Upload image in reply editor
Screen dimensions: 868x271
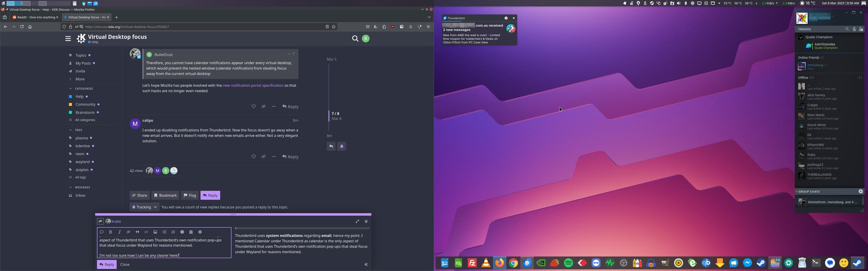155,232
